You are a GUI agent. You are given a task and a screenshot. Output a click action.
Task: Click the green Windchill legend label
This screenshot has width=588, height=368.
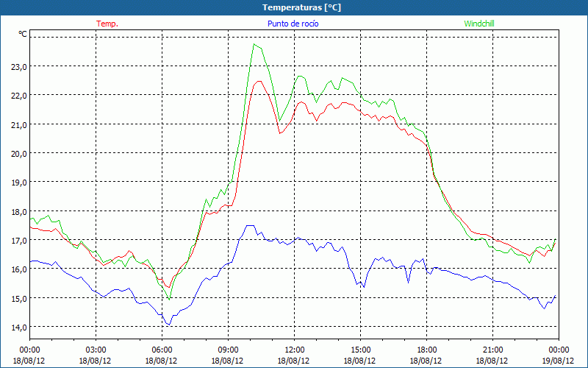pos(479,24)
